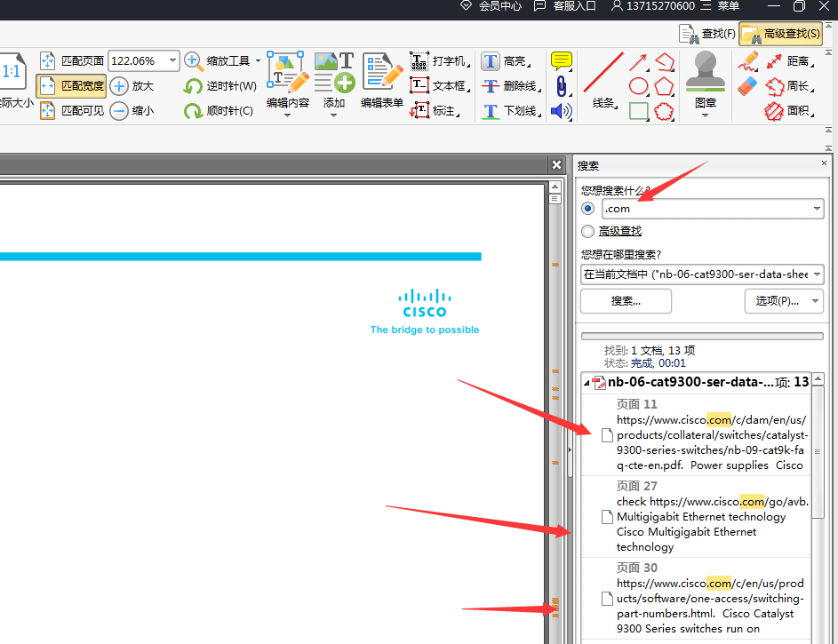Select the simple search radio button

tap(587, 209)
